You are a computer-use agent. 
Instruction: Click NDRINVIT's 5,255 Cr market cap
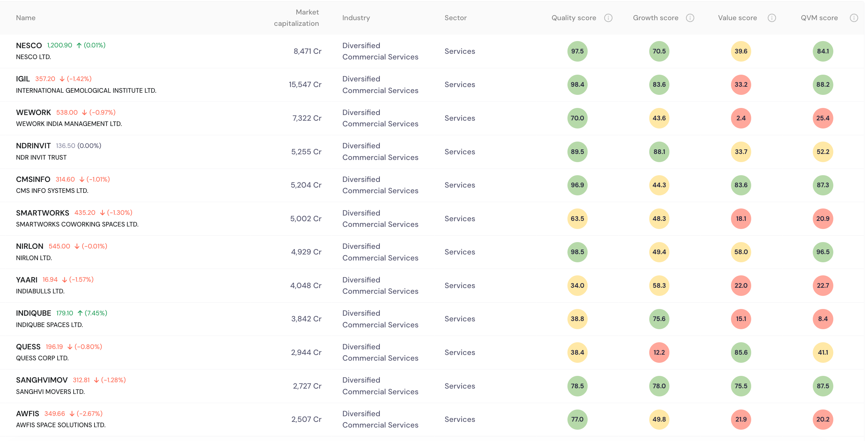(x=306, y=152)
